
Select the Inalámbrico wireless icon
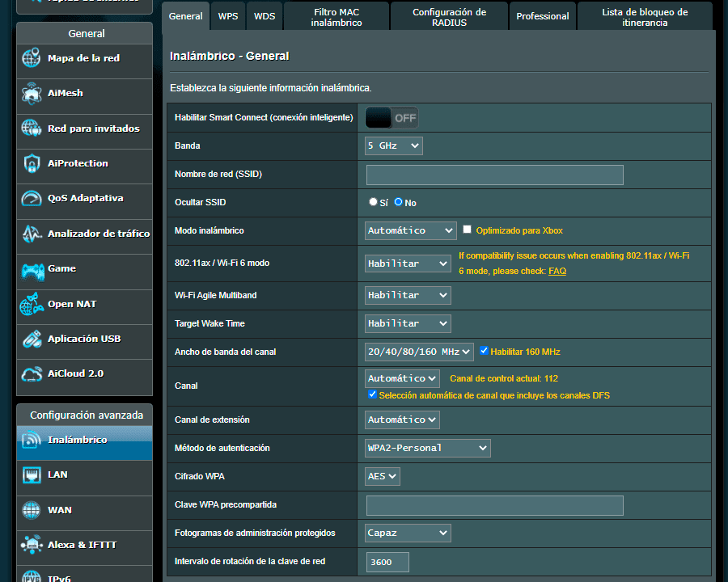click(x=31, y=440)
